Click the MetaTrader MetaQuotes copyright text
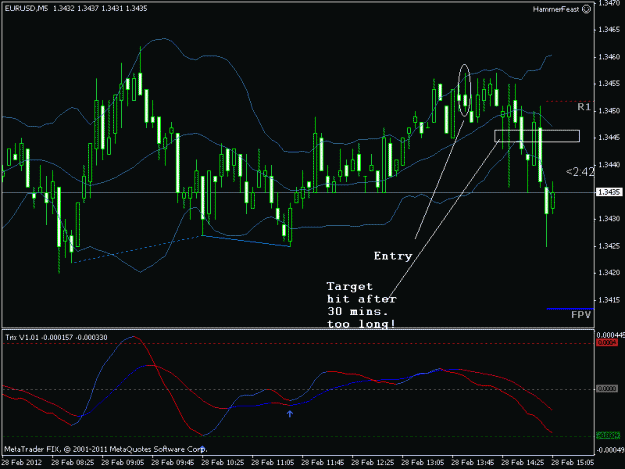Screen dimensions: 625x469 pyautogui.click(x=105, y=449)
